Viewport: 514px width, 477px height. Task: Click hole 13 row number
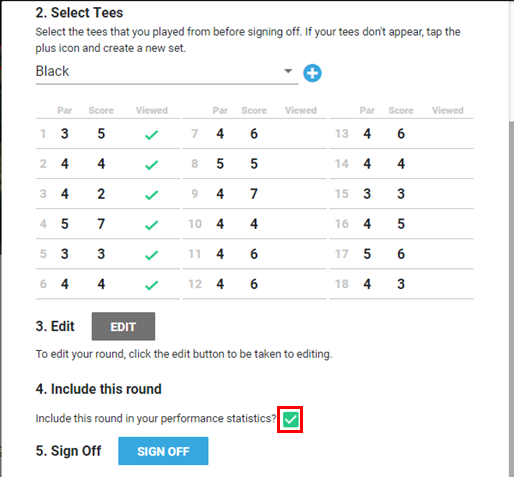(342, 134)
